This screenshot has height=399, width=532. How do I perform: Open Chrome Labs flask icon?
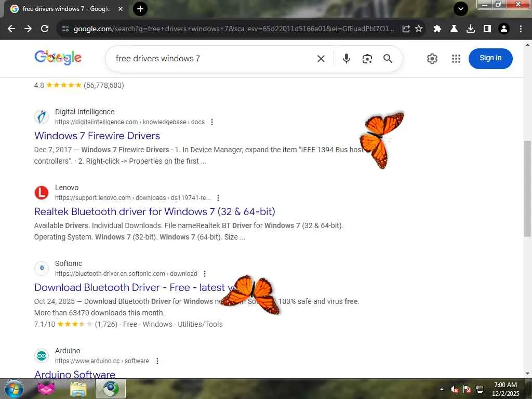[454, 29]
